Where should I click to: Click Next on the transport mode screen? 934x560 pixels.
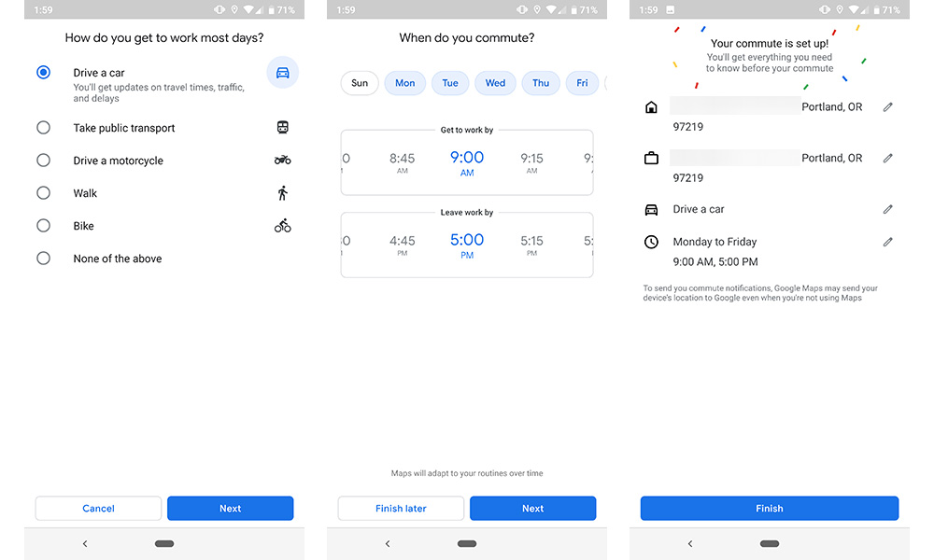click(231, 509)
